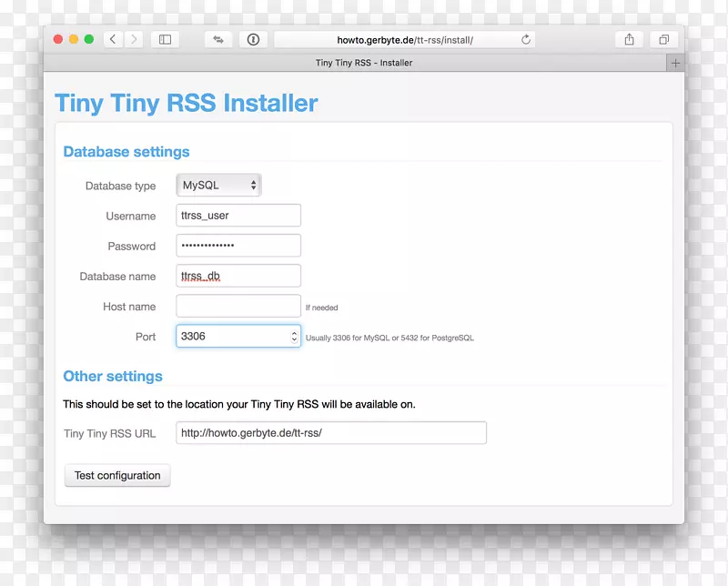Reload the page with the refresh icon
The image size is (728, 586).
(x=525, y=39)
